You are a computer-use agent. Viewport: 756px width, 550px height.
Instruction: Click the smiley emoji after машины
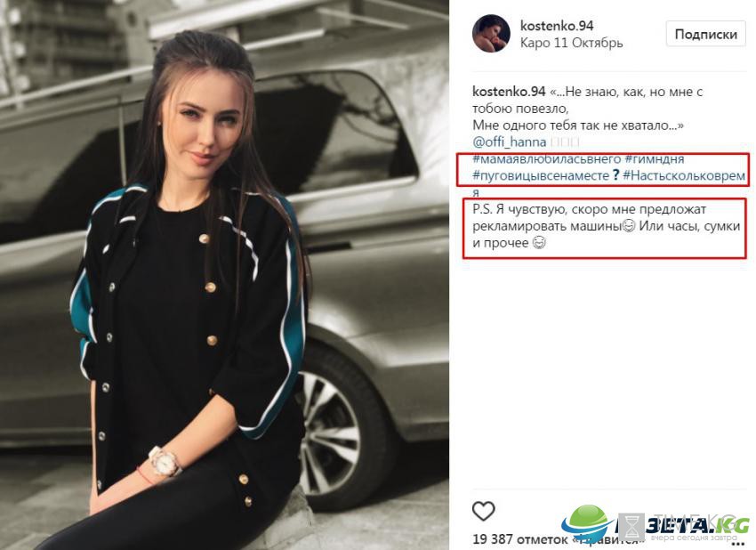(x=629, y=226)
